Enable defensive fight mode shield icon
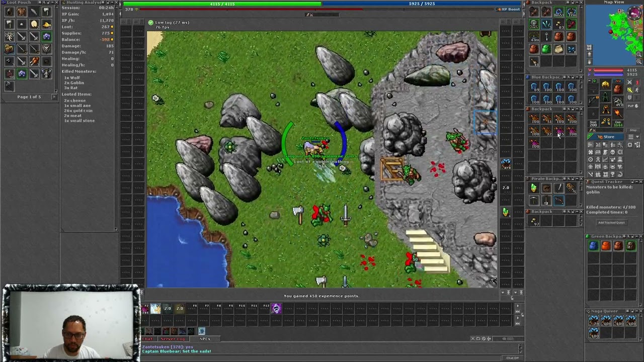Screen dimensions: 644x362 click(x=630, y=98)
